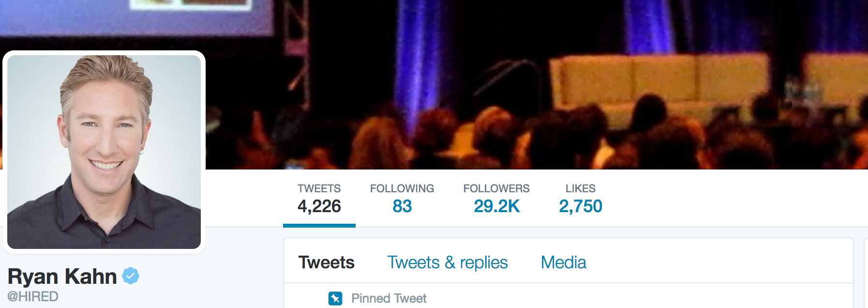Open the 2,750 likes count
This screenshot has width=868, height=308.
click(581, 206)
